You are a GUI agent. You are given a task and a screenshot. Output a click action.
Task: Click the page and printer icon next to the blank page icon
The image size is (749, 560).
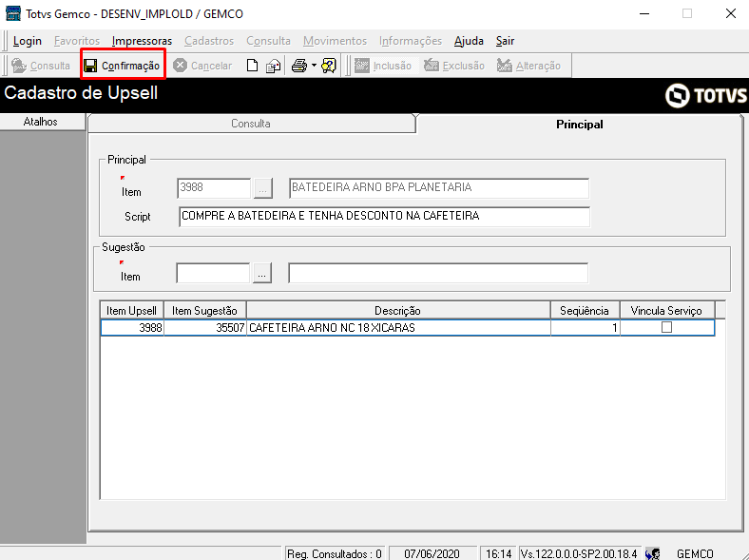pyautogui.click(x=273, y=66)
